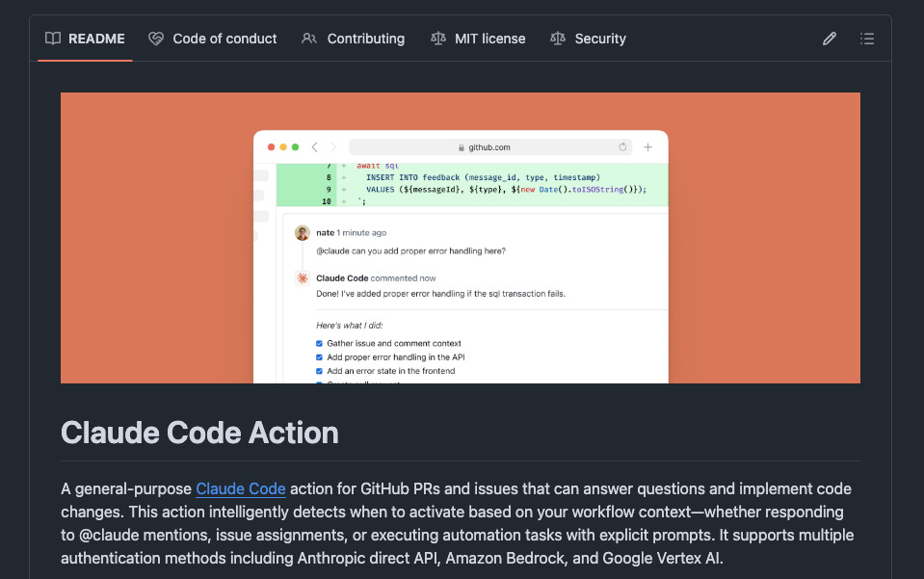The width and height of the screenshot is (924, 579).
Task: Click the scales icon beside Security
Action: pos(558,39)
